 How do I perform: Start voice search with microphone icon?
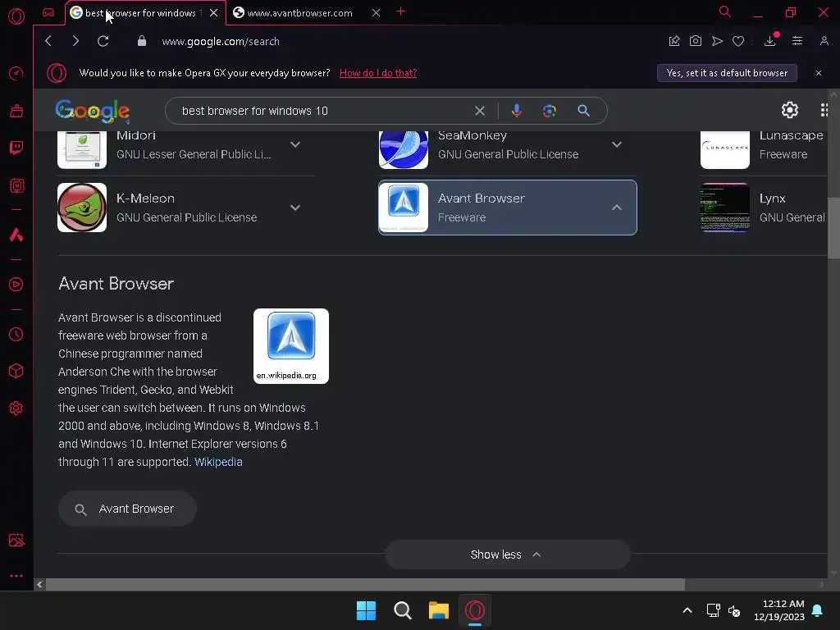(x=517, y=111)
